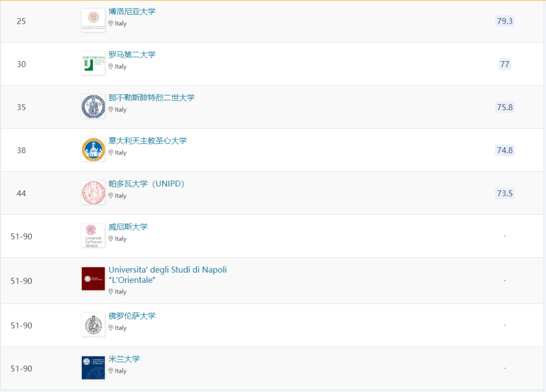Open the 米兰大学 university link
This screenshot has height=392, width=546.
124,359
